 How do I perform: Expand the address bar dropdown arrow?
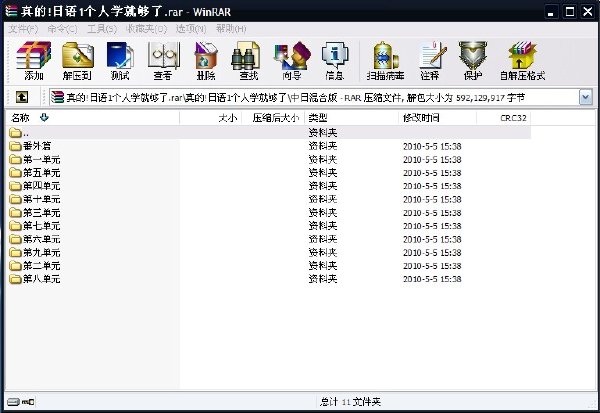pyautogui.click(x=585, y=98)
